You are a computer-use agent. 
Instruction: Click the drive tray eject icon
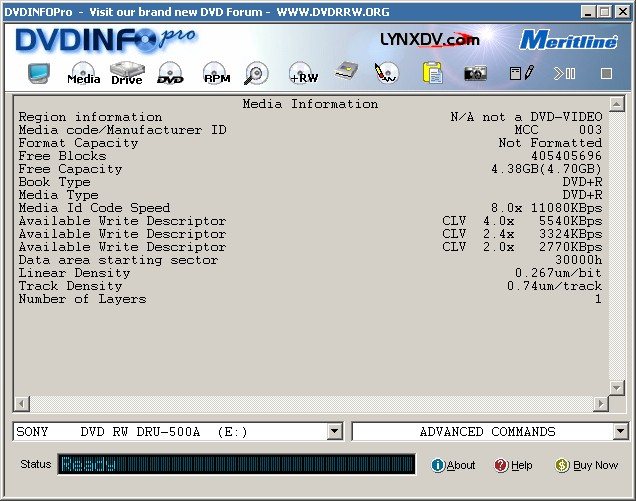tap(346, 72)
